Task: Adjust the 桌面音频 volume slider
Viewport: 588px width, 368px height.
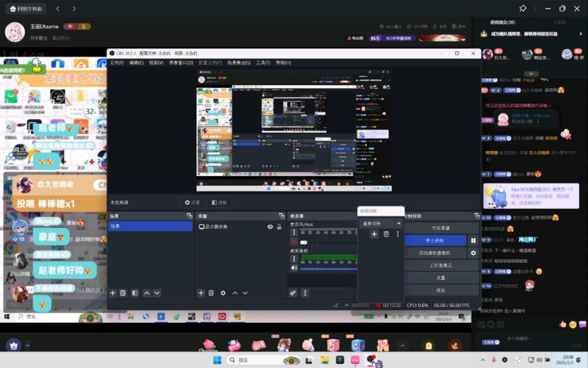Action: click(328, 268)
